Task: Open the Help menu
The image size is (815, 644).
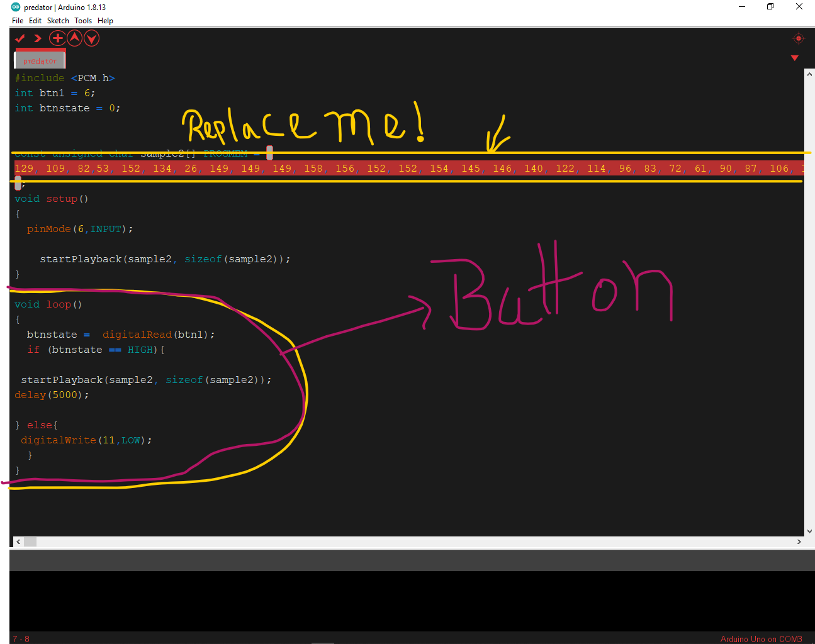Action: (105, 21)
